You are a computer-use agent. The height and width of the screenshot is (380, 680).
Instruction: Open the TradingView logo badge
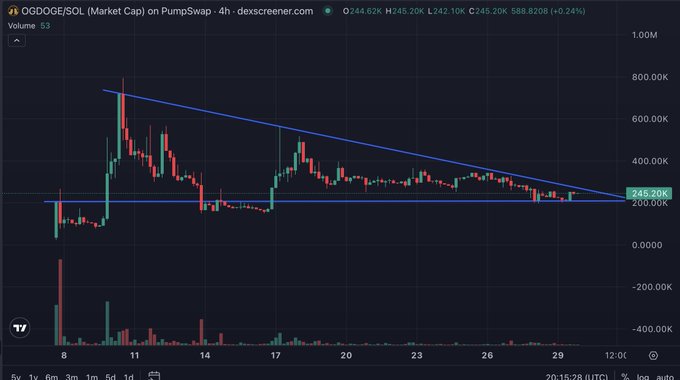(x=20, y=328)
